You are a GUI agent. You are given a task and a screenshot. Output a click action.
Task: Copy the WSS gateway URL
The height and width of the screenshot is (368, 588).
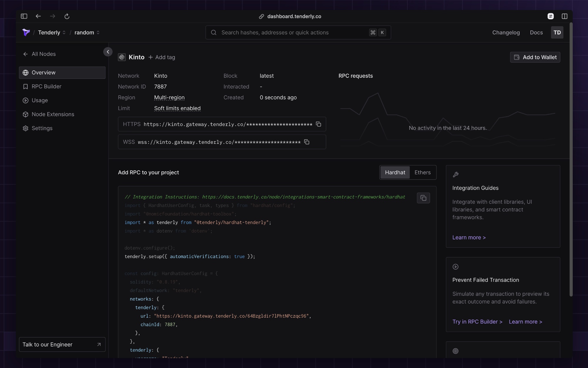click(307, 142)
